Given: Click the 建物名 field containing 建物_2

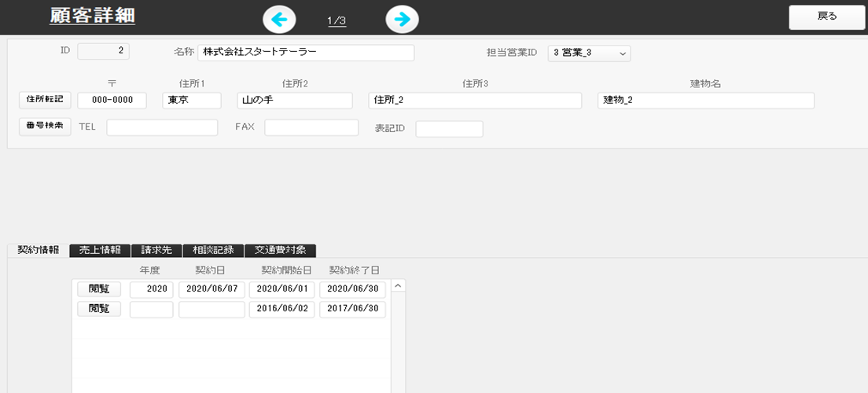Looking at the screenshot, I should point(706,101).
